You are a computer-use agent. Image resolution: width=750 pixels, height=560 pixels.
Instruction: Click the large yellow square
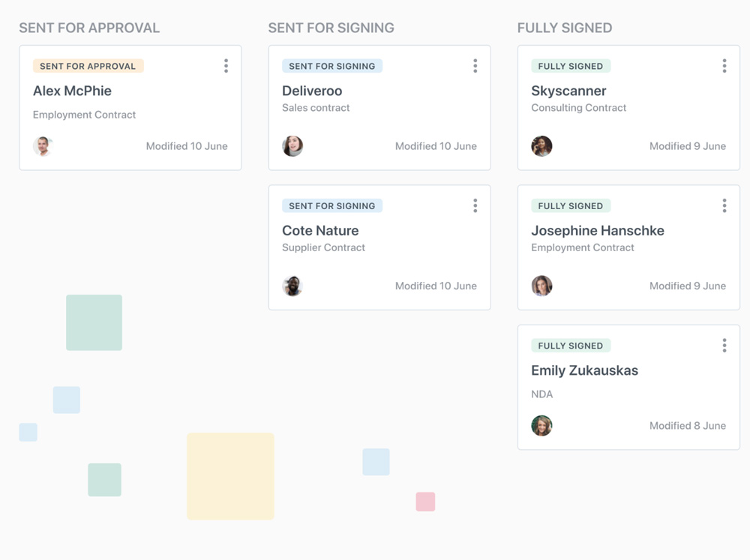(230, 476)
